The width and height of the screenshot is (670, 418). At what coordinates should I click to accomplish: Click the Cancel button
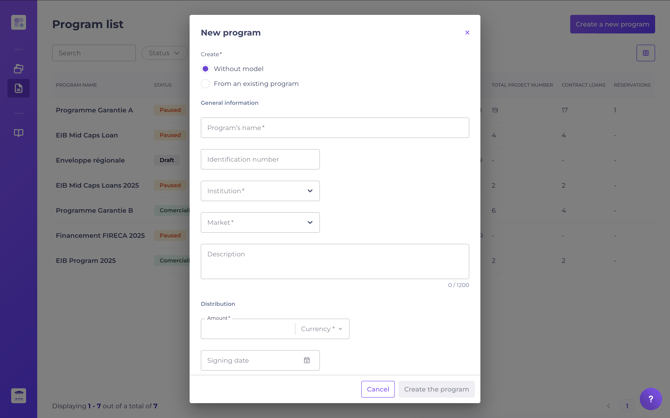(x=378, y=389)
